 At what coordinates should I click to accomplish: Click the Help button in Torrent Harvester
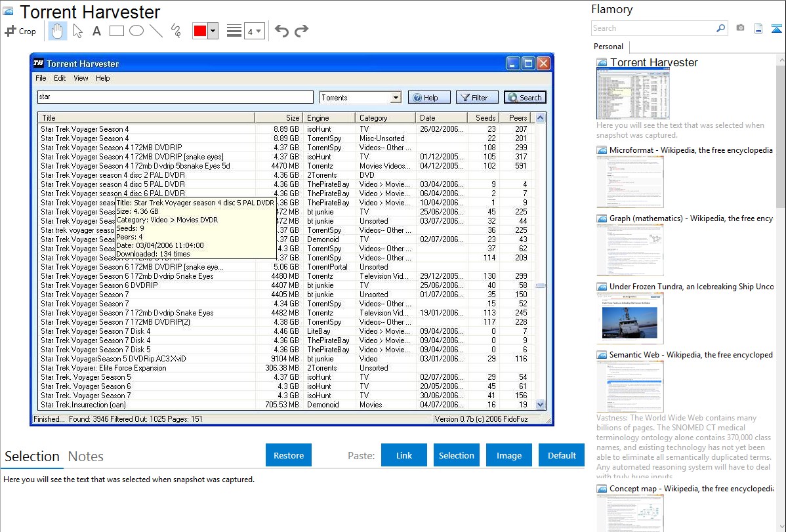click(429, 97)
